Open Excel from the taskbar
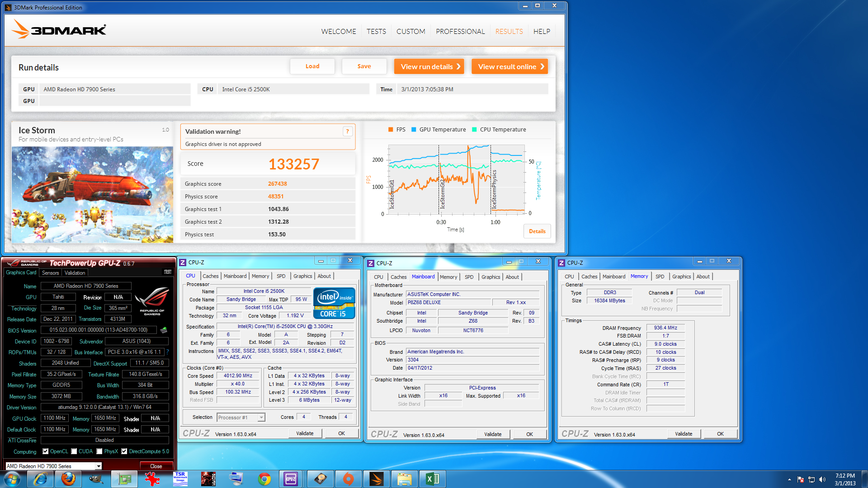 [x=433, y=479]
